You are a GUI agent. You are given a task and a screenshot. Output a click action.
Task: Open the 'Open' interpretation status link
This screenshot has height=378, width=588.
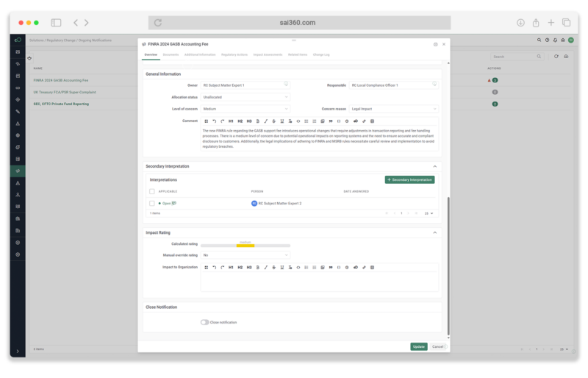(x=167, y=204)
